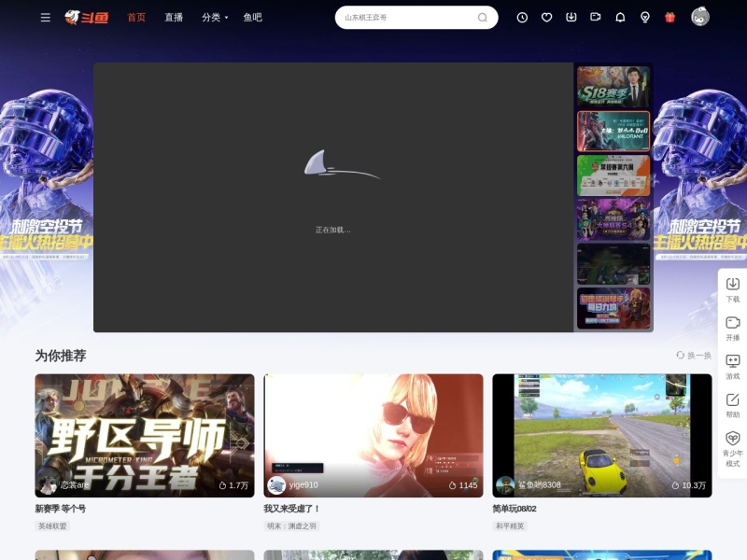Click sidebar 游戏 icon
Image resolution: width=747 pixels, height=560 pixels.
(733, 367)
